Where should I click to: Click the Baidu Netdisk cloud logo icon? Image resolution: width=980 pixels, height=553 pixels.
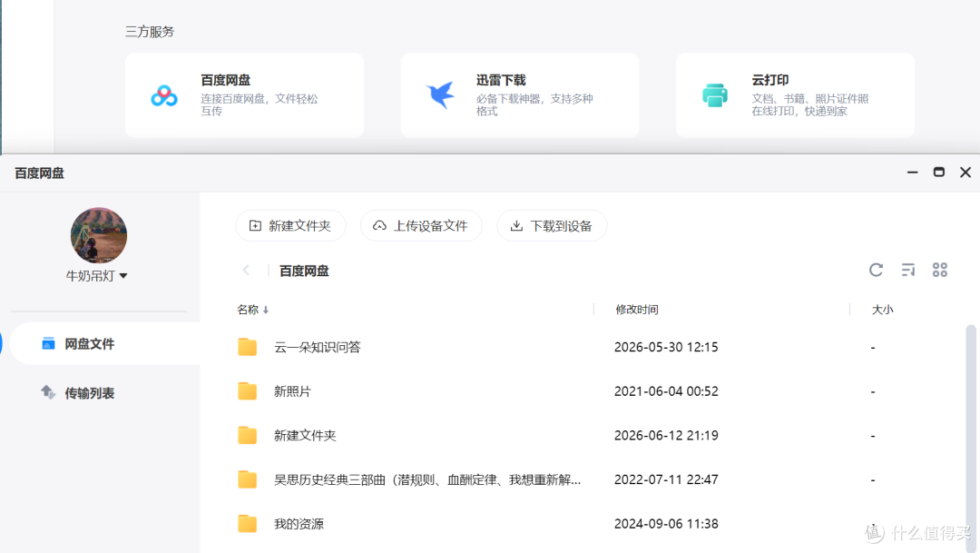click(x=164, y=95)
